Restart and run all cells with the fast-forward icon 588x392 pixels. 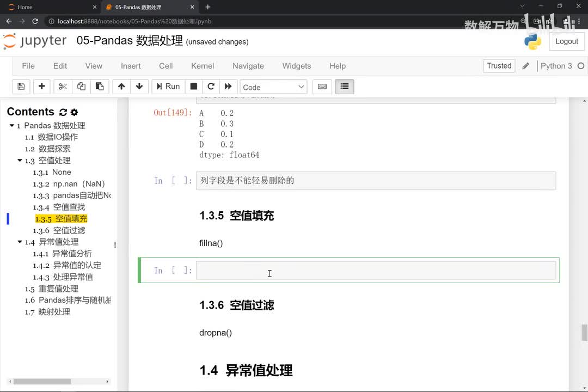click(228, 87)
